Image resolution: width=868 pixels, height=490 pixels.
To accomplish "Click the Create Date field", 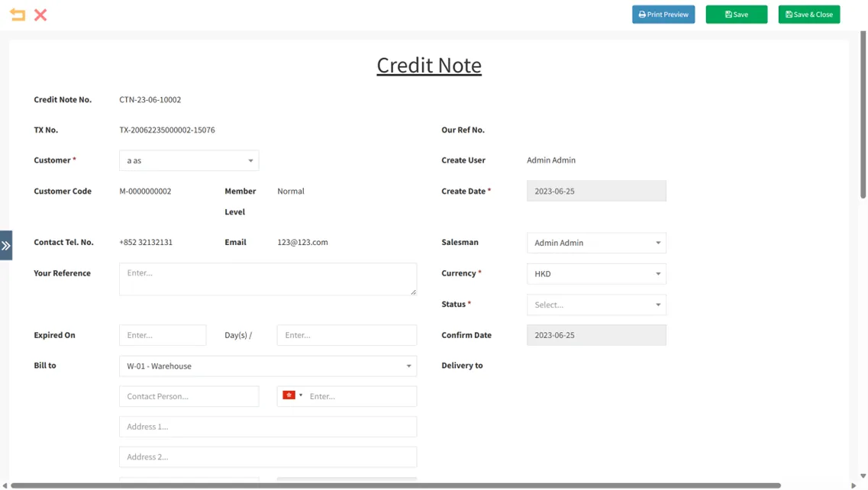I will point(595,191).
